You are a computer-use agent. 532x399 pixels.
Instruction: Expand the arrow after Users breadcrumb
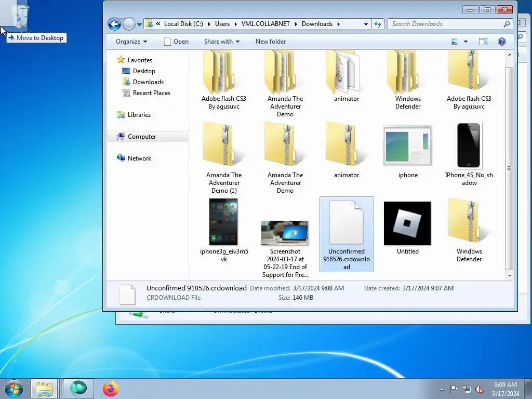coord(235,24)
